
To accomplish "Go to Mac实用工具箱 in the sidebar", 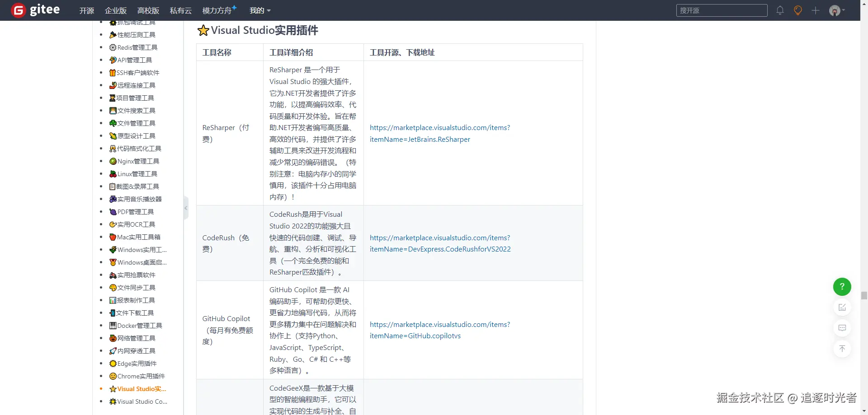I will coord(135,237).
